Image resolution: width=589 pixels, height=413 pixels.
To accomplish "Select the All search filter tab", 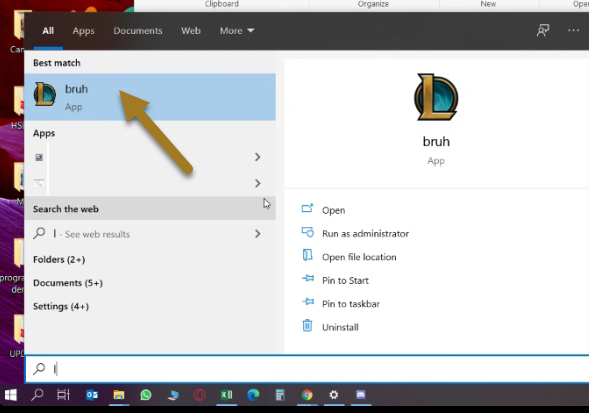I will coord(48,31).
